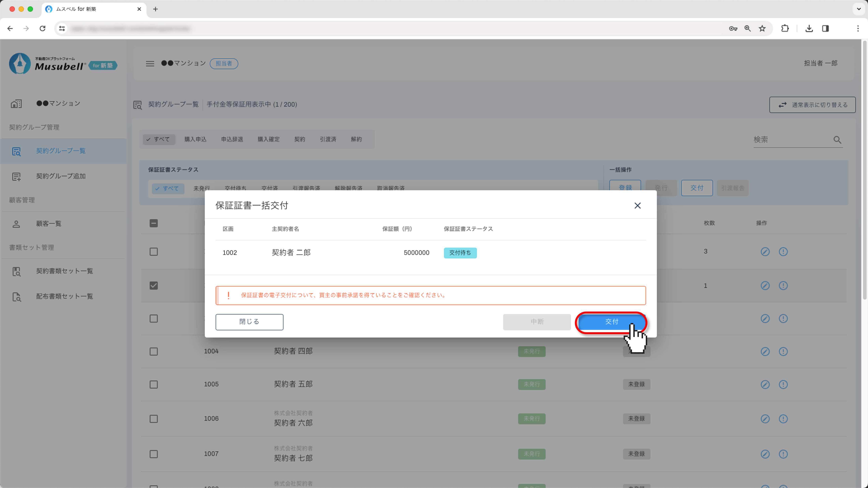Image resolution: width=868 pixels, height=488 pixels.
Task: Uncheck the selected row checkbox
Action: point(154,285)
